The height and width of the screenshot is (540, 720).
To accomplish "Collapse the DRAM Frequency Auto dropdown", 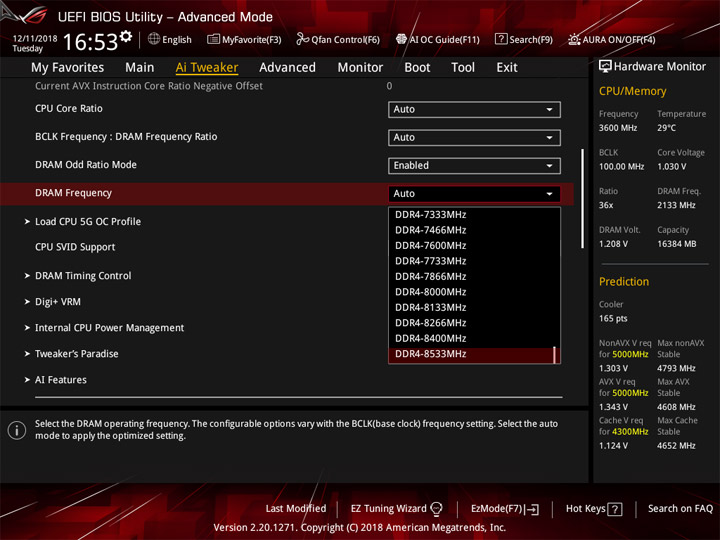I will (x=474, y=194).
